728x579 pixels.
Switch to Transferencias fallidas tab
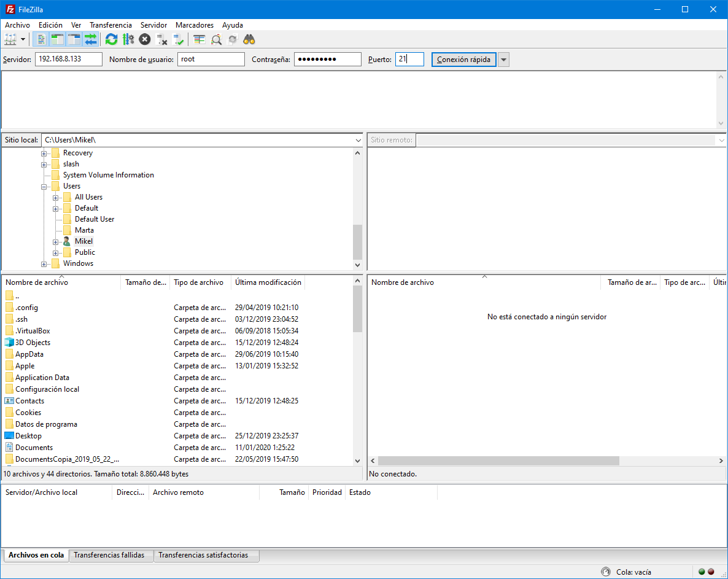(x=109, y=555)
